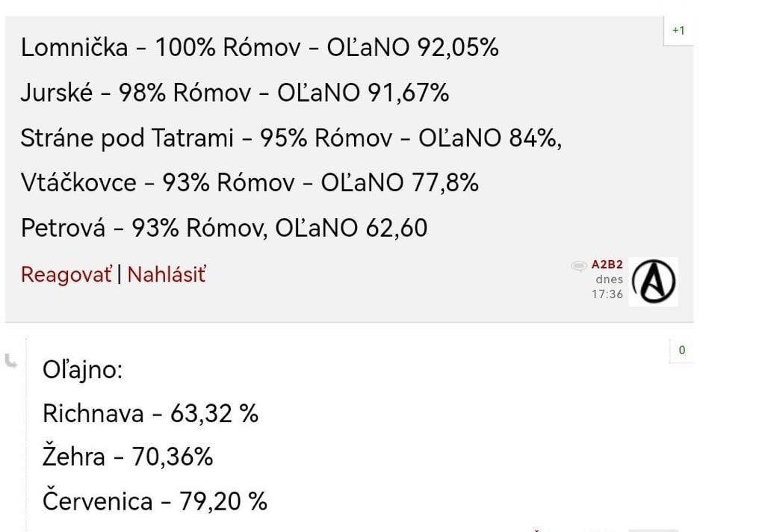Image resolution: width=765 pixels, height=532 pixels.
Task: Open the Reagovať reply link
Action: (66, 274)
